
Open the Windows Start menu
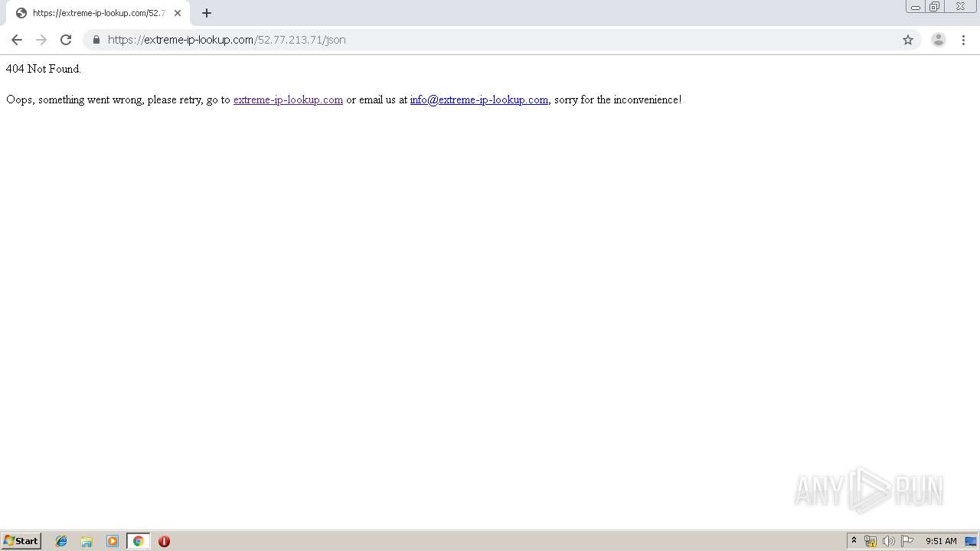tap(21, 541)
